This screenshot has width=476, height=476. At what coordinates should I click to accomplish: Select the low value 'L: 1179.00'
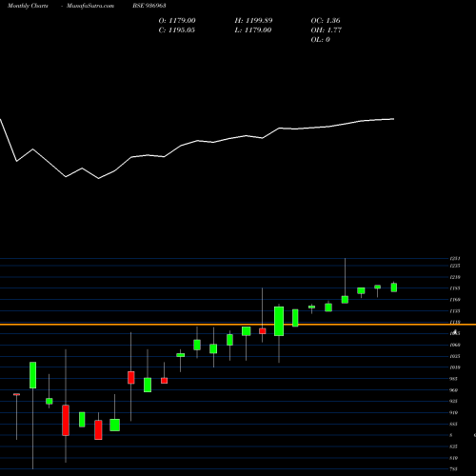(x=253, y=30)
